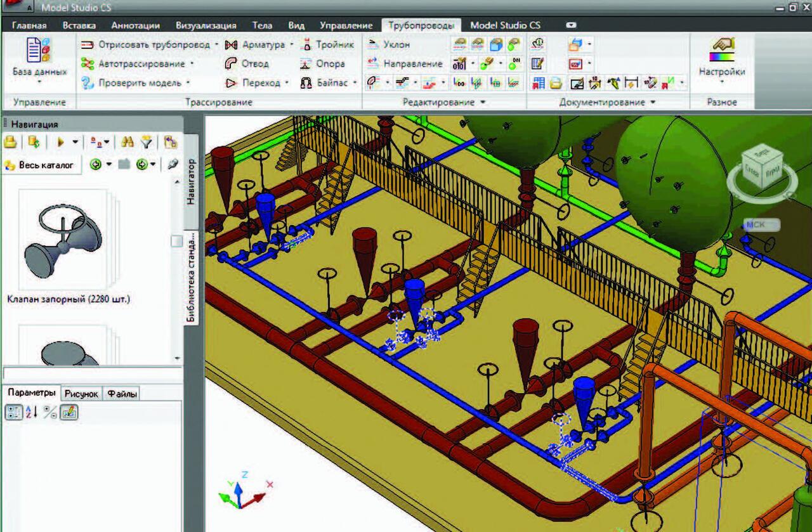The width and height of the screenshot is (812, 532).
Task: Click the 010 numbering icon in Редактирование
Action: pyautogui.click(x=460, y=63)
